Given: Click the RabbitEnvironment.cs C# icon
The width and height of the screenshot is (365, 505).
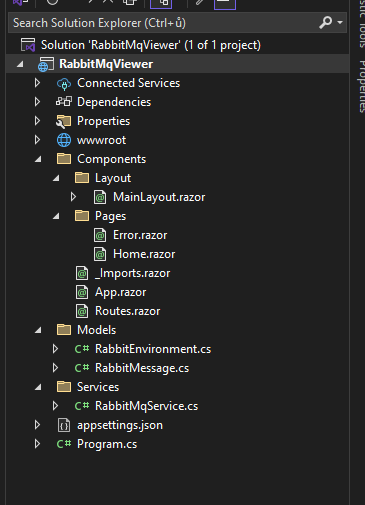Looking at the screenshot, I should point(82,349).
